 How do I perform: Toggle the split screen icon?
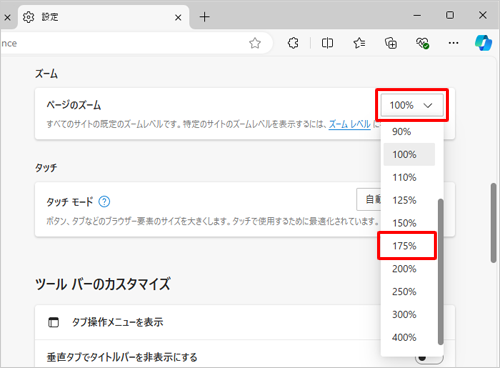[x=327, y=43]
